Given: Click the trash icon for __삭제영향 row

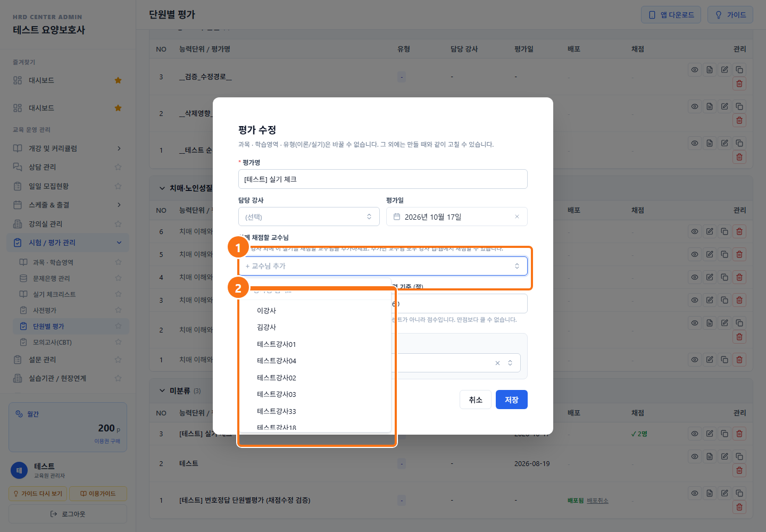Looking at the screenshot, I should 739,120.
